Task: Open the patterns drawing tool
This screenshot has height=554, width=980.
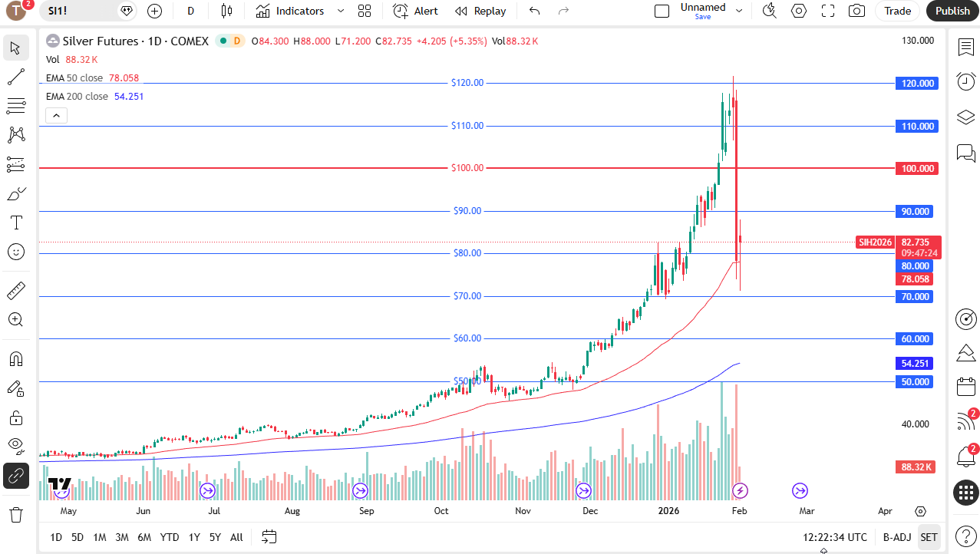Action: click(15, 135)
